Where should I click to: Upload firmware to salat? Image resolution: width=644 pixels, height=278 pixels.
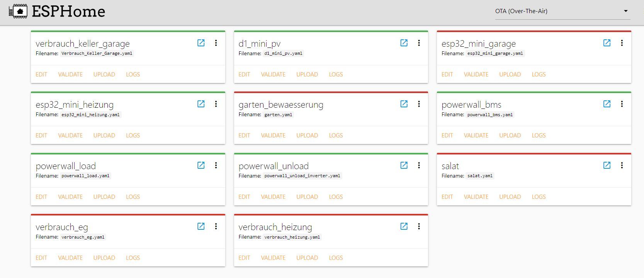[510, 197]
